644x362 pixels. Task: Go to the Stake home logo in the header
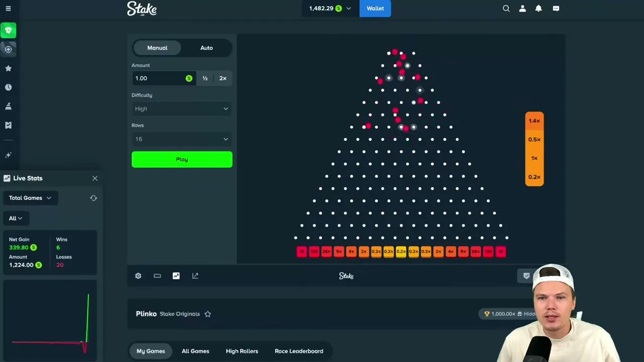click(x=142, y=9)
